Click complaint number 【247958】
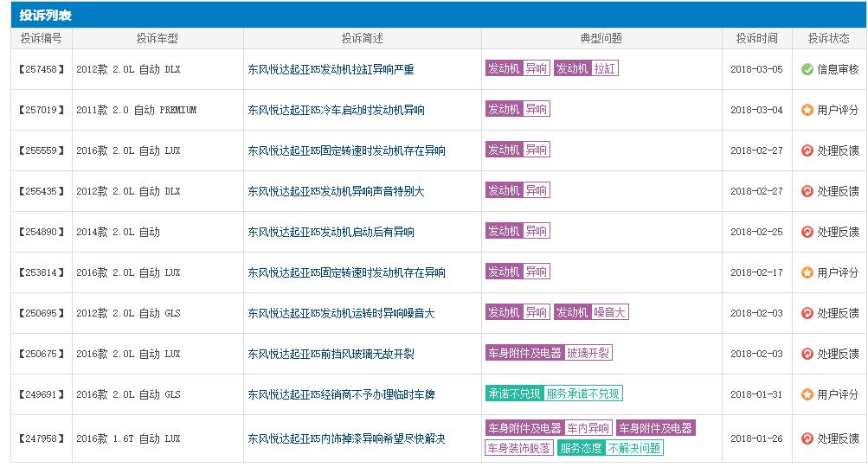Image resolution: width=868 pixels, height=467 pixels. click(x=41, y=438)
